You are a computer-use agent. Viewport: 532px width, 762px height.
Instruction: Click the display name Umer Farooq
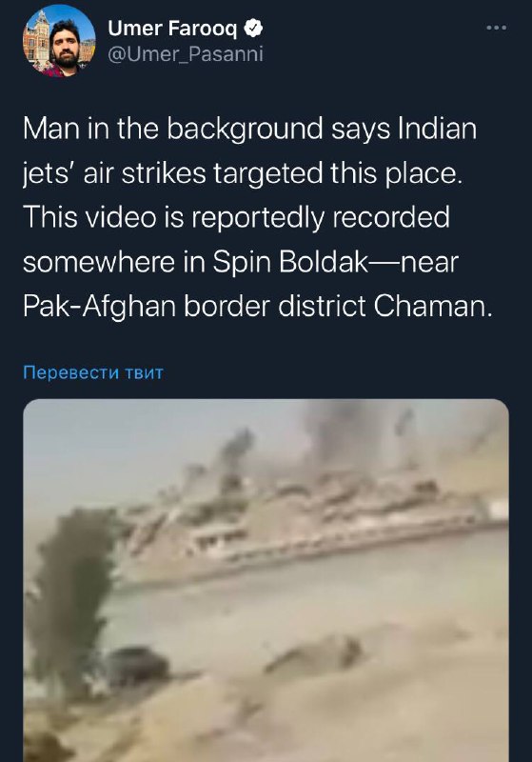[x=173, y=29]
